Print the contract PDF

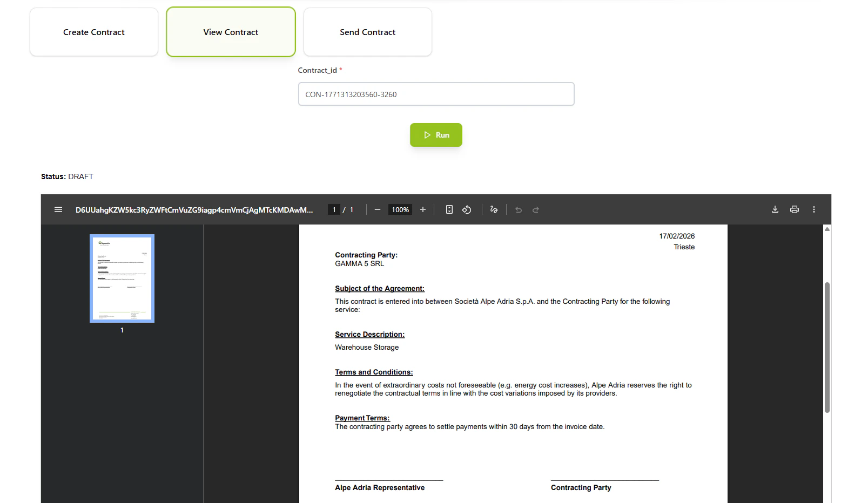(795, 209)
